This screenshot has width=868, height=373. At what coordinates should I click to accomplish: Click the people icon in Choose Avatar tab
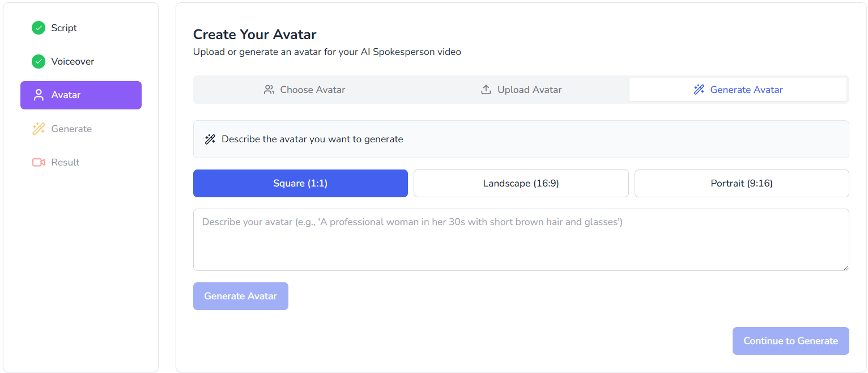(269, 90)
